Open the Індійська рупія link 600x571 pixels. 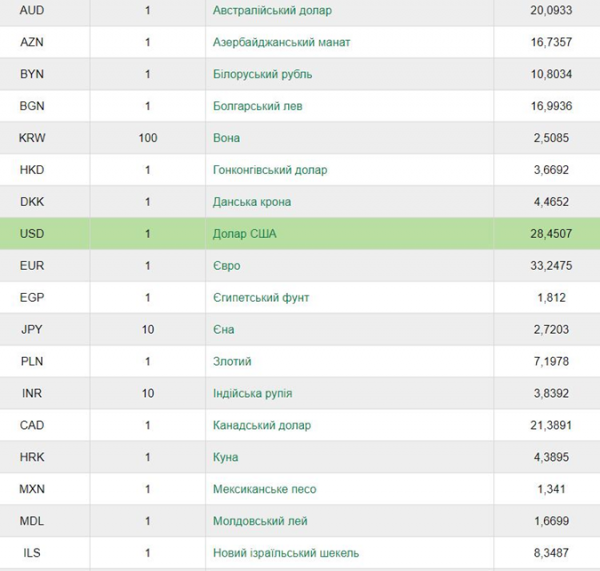click(x=253, y=393)
